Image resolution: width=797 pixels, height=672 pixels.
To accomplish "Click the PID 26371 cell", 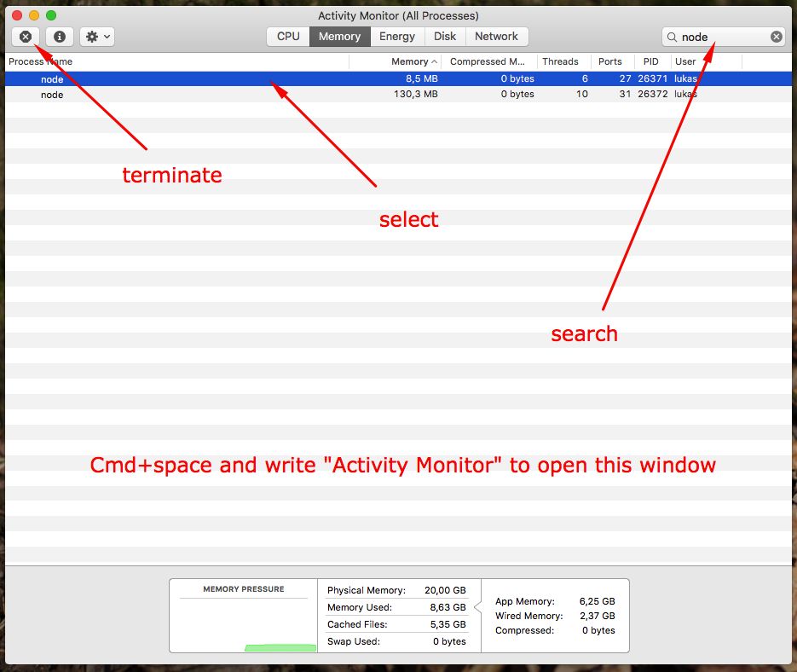I will pos(653,78).
